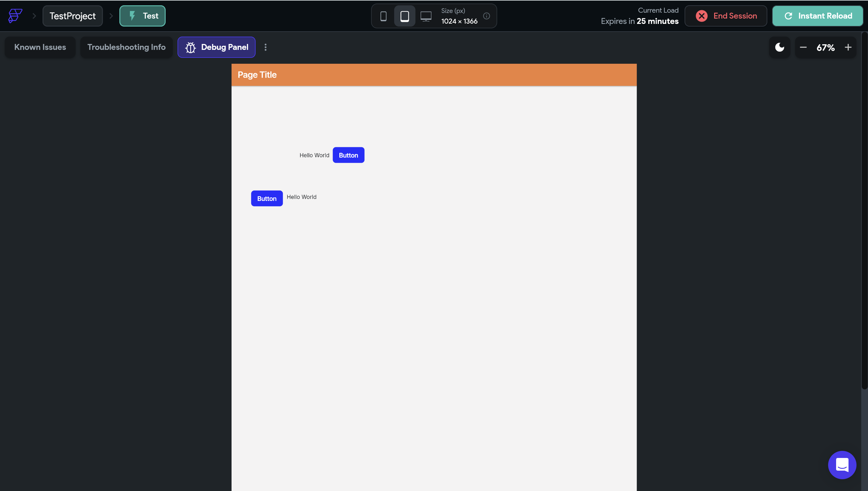Zoom in with the plus icon

coord(848,48)
